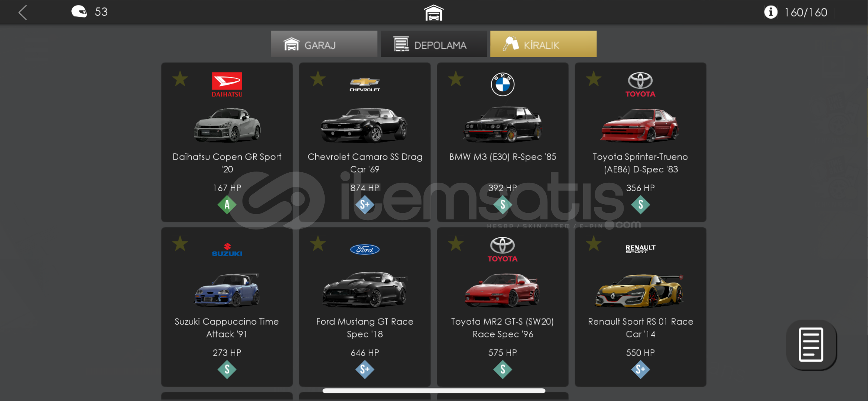Toggle favorite star on Daihatsu Copen GR Sport
The width and height of the screenshot is (868, 401).
[x=180, y=79]
